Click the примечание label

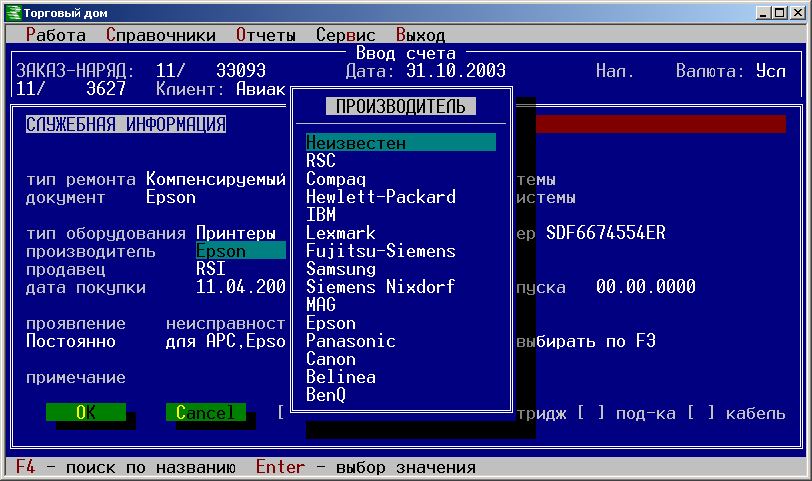(x=76, y=377)
